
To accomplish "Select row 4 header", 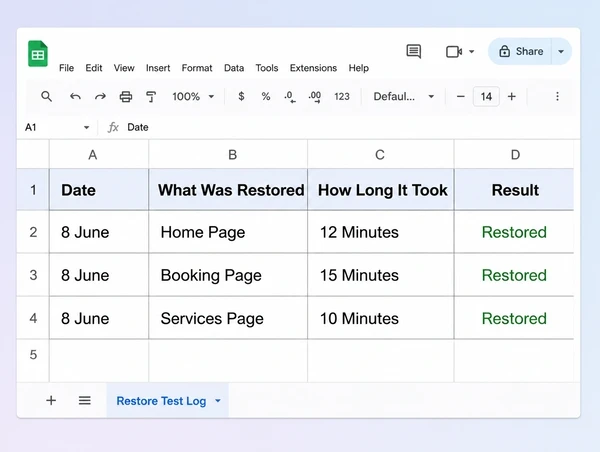I will tap(33, 318).
